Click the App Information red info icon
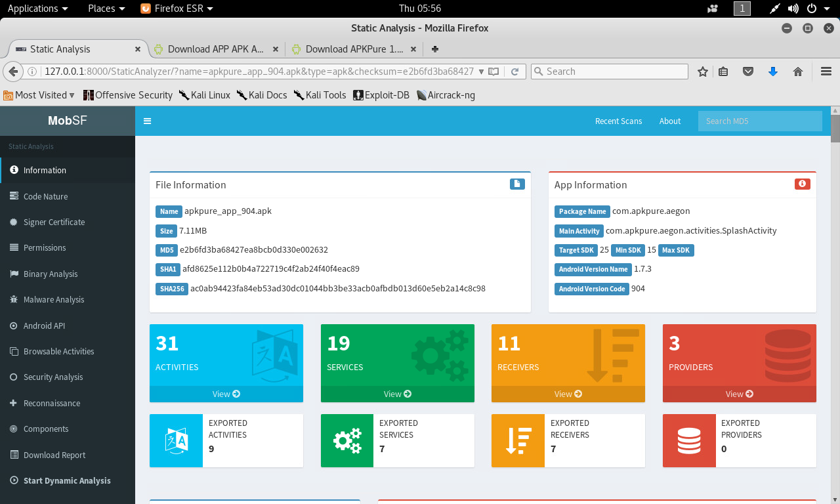The image size is (840, 504). pos(802,184)
